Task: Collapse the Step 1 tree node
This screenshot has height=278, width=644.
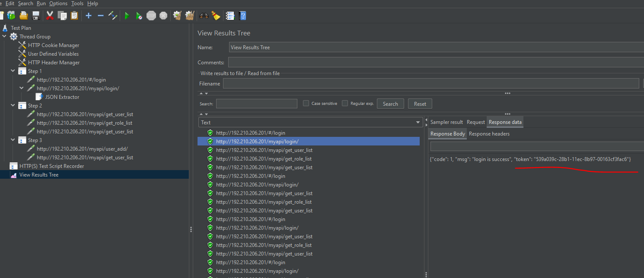Action: 13,71
